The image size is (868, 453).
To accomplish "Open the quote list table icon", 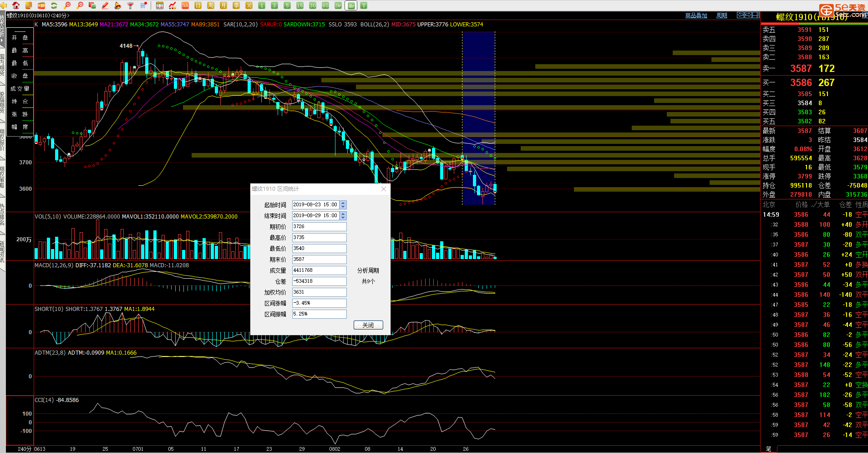I will [x=160, y=5].
